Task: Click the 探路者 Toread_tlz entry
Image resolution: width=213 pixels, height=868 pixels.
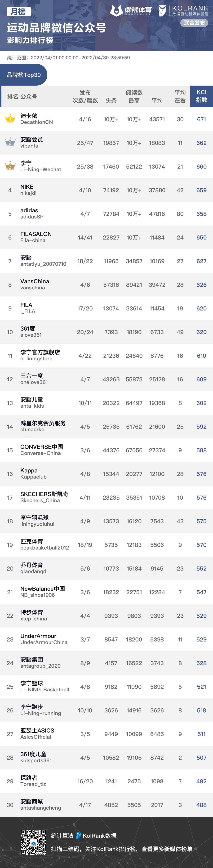Action: click(106, 781)
